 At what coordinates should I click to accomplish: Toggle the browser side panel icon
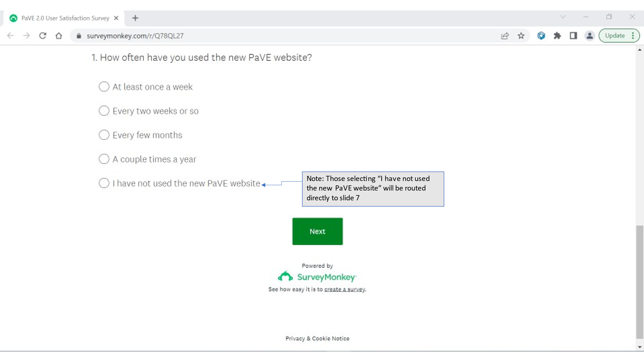coord(573,36)
